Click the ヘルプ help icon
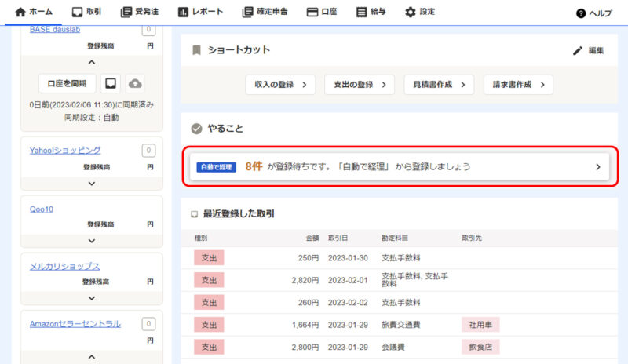The image size is (628, 364). point(581,13)
